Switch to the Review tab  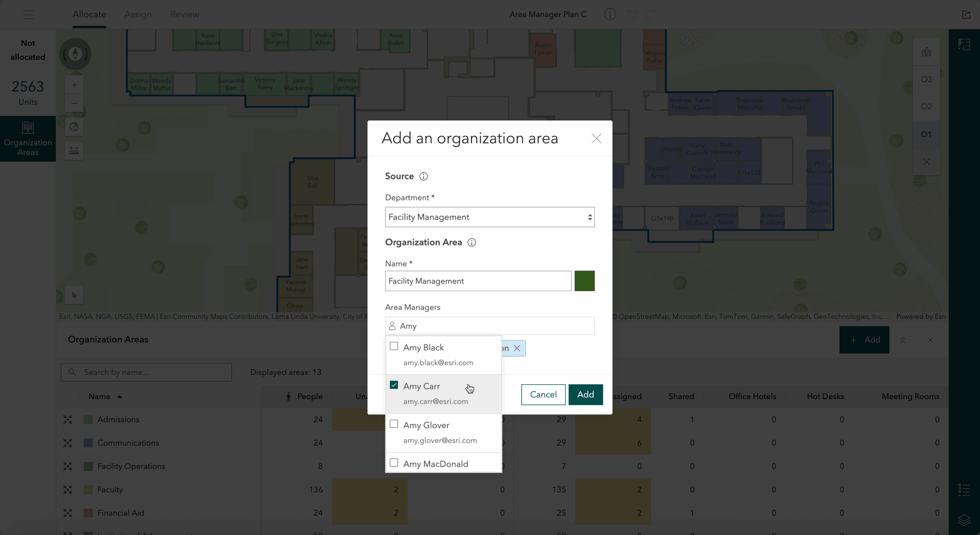[x=185, y=15]
